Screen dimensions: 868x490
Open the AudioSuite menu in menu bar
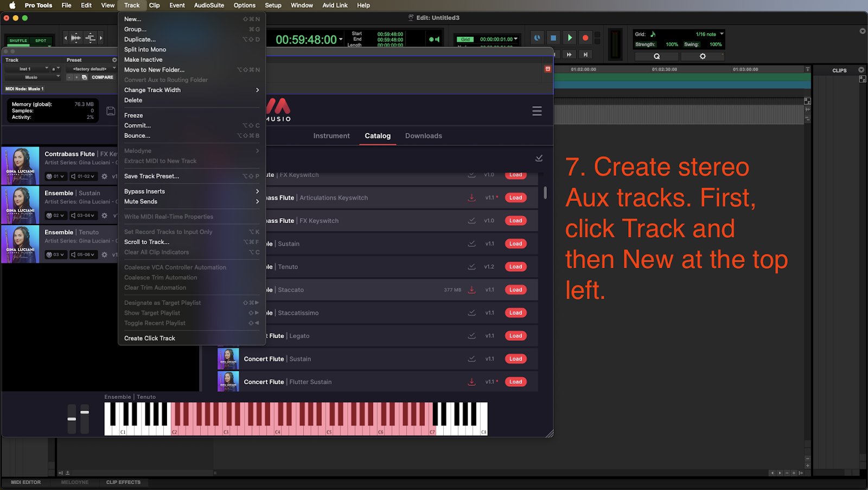point(209,5)
